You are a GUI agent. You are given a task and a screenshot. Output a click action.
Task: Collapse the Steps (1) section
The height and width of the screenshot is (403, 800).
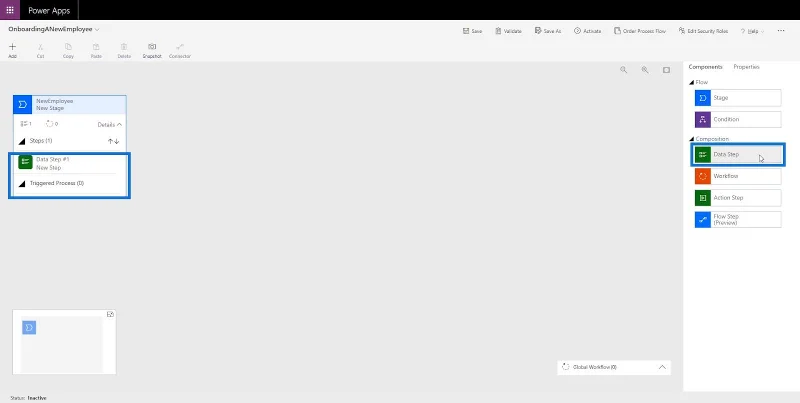coord(22,141)
